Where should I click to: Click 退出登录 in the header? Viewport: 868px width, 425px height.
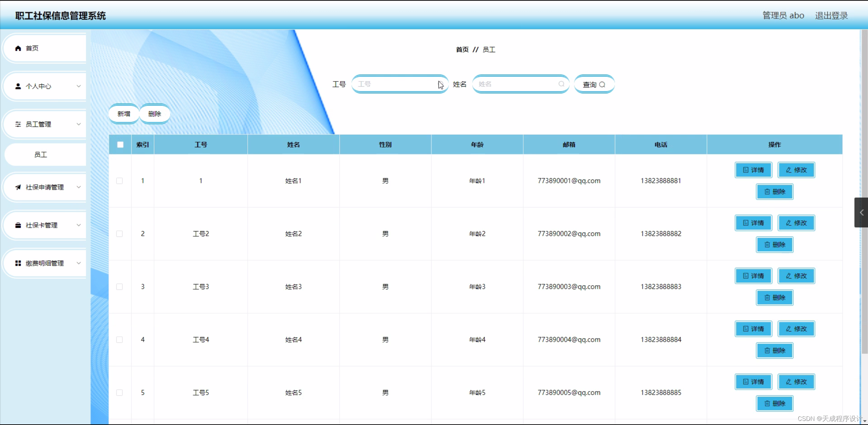(831, 16)
